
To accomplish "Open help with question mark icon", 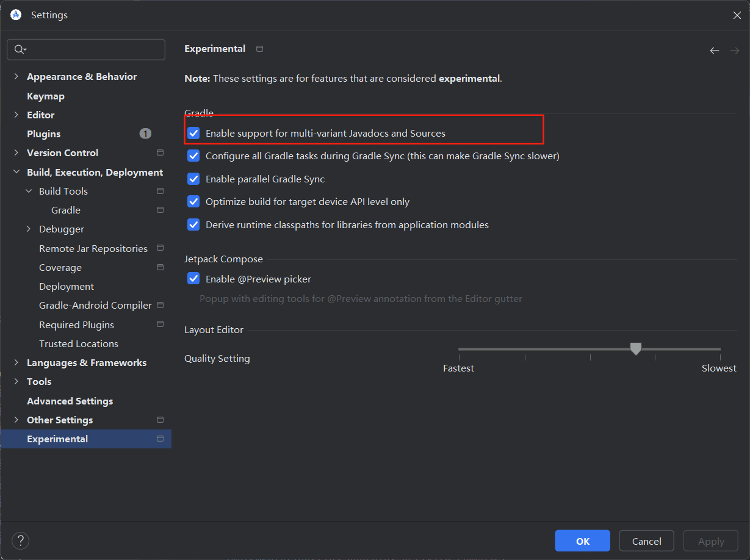I will coord(20,540).
